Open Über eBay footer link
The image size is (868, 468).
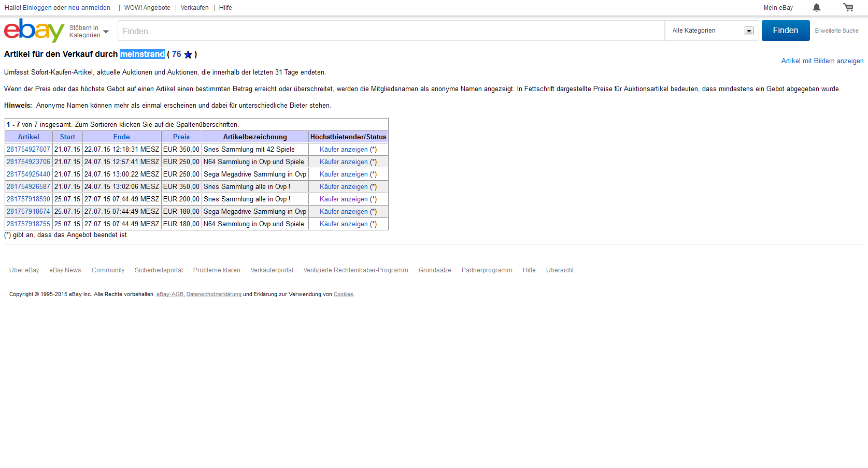point(24,270)
